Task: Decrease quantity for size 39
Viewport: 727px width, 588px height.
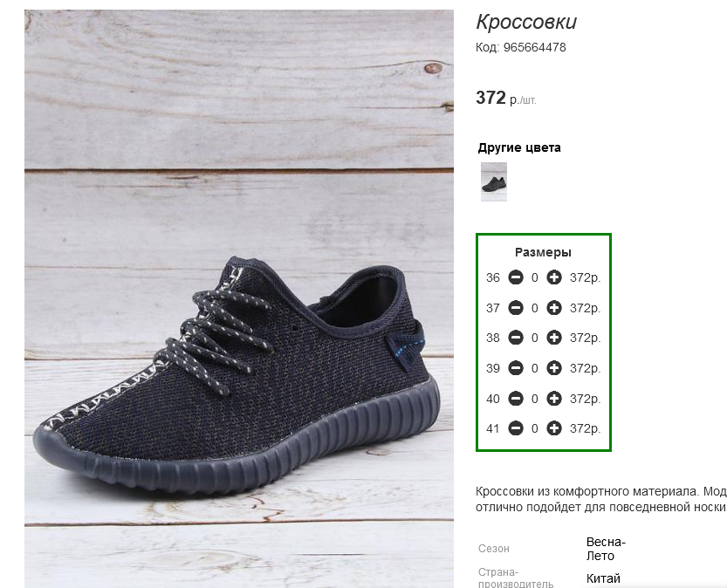Action: coord(516,368)
